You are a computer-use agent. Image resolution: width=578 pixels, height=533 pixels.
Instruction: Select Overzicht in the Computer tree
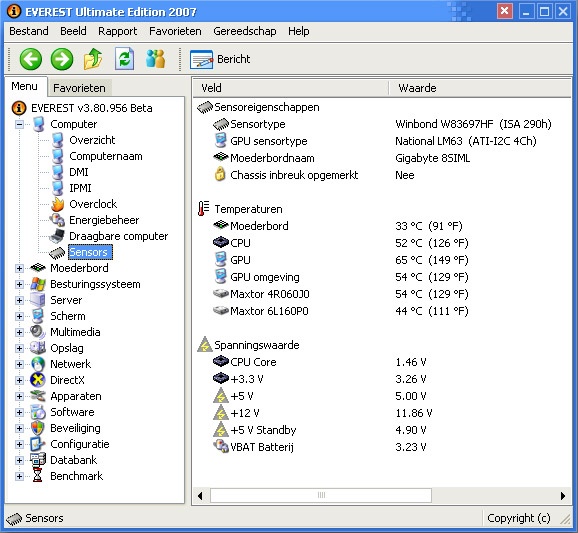pos(92,140)
